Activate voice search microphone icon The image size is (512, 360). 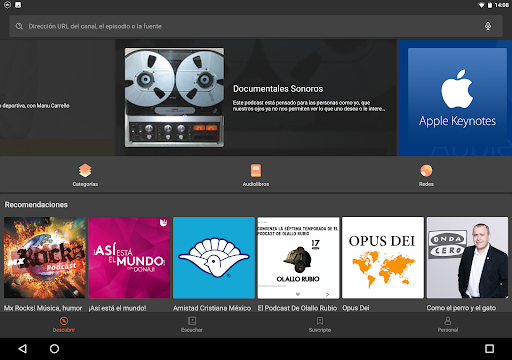[x=488, y=26]
